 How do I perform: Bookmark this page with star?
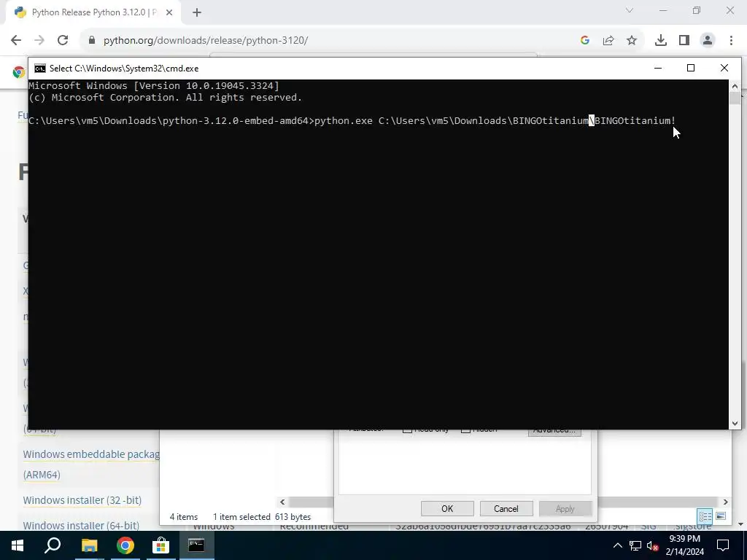click(632, 41)
